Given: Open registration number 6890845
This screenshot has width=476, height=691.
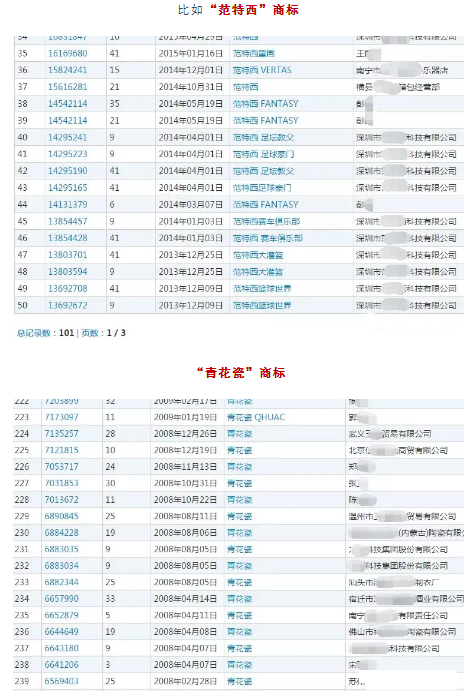Looking at the screenshot, I should point(61,516).
